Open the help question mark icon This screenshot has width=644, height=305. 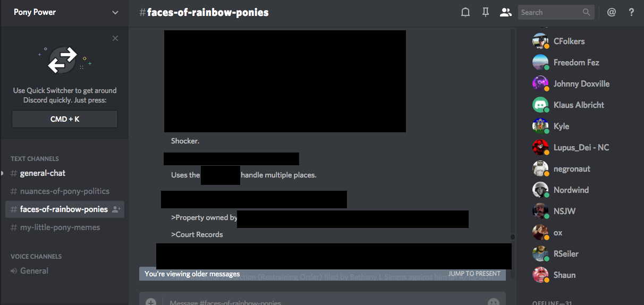point(631,12)
